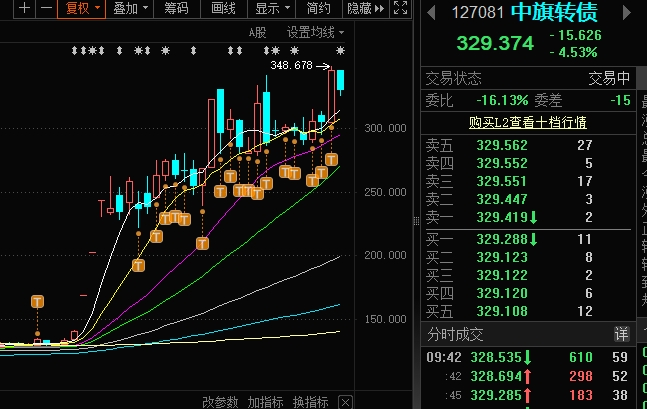Select 卖二 price 329.447

coord(502,199)
